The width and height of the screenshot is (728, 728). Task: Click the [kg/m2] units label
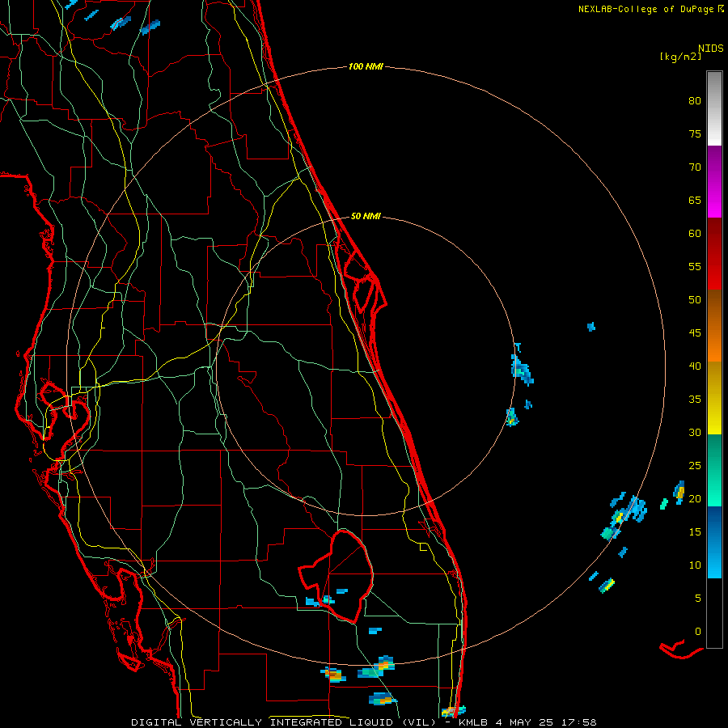coord(680,57)
